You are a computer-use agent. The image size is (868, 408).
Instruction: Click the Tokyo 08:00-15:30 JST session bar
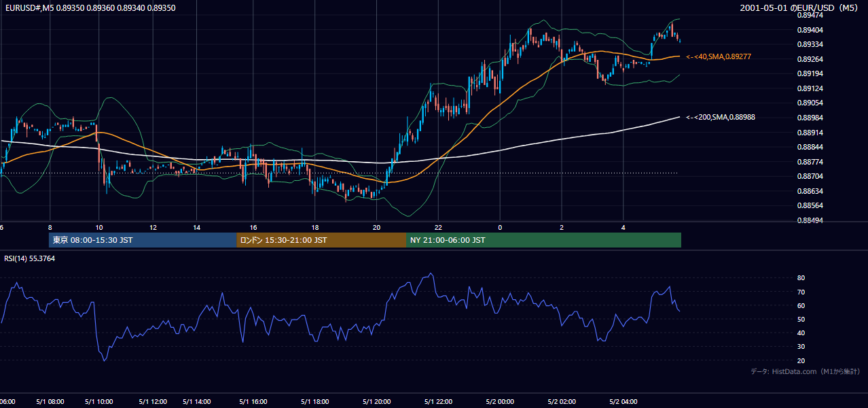[x=143, y=240]
